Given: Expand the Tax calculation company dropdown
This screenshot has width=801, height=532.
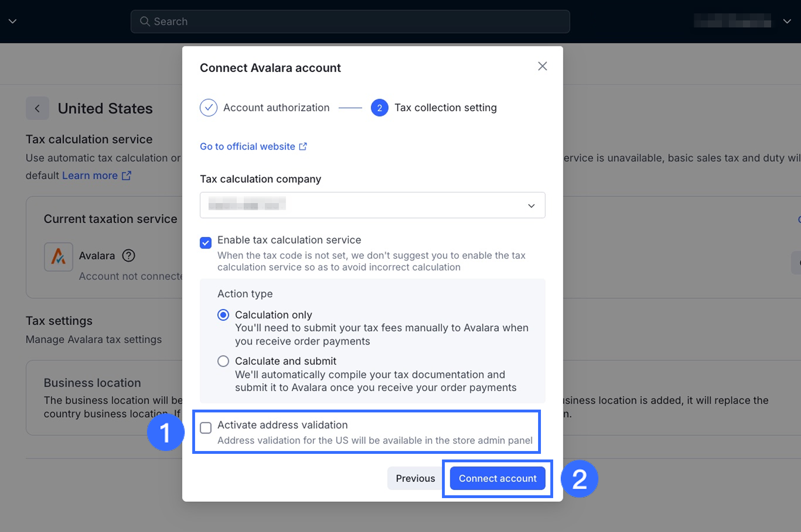Looking at the screenshot, I should pos(372,205).
